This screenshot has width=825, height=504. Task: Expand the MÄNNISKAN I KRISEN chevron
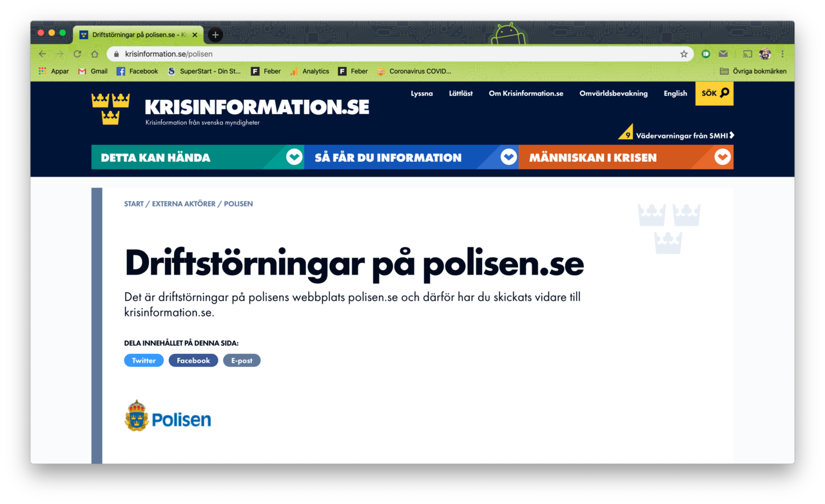click(723, 157)
